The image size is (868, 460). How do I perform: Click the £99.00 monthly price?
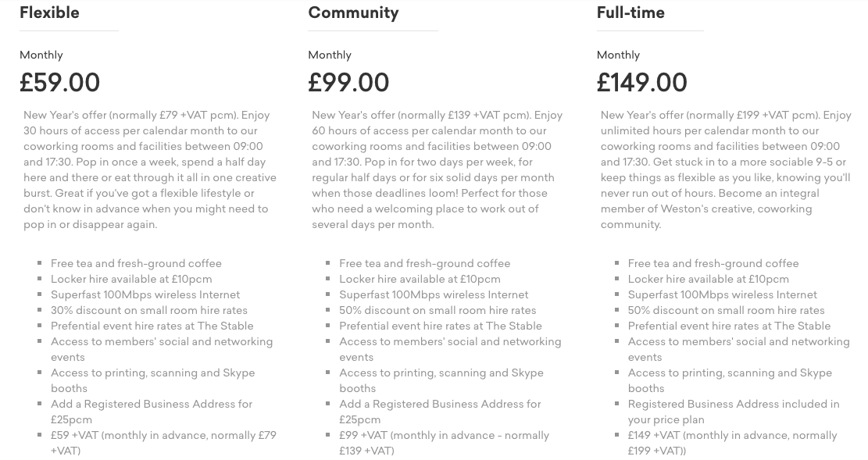348,83
